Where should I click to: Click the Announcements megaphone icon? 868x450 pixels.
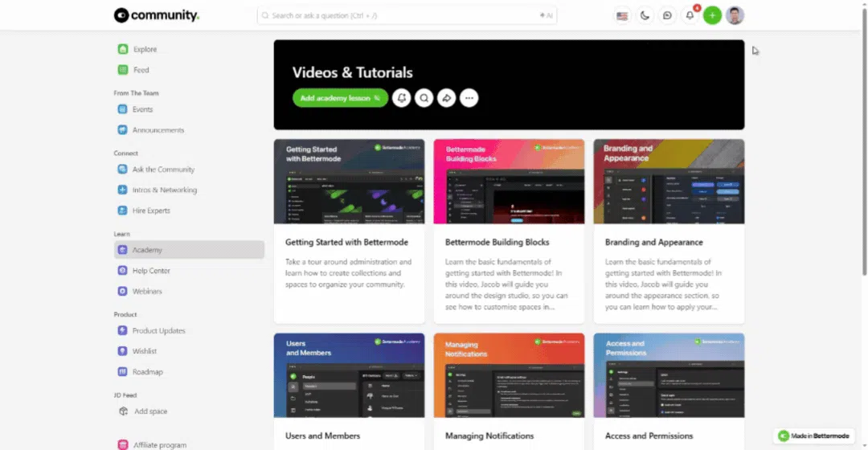click(x=122, y=130)
